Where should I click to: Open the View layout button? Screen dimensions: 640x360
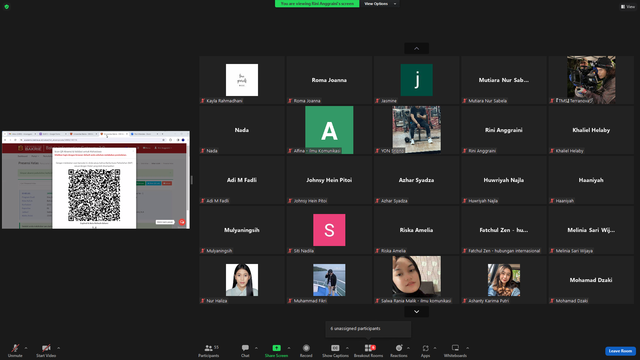point(628,7)
